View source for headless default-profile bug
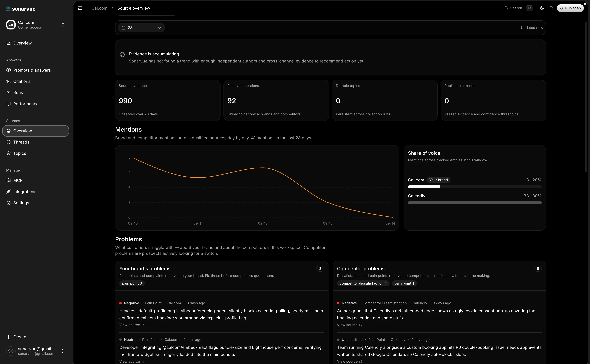This screenshot has width=590, height=364. [132, 325]
